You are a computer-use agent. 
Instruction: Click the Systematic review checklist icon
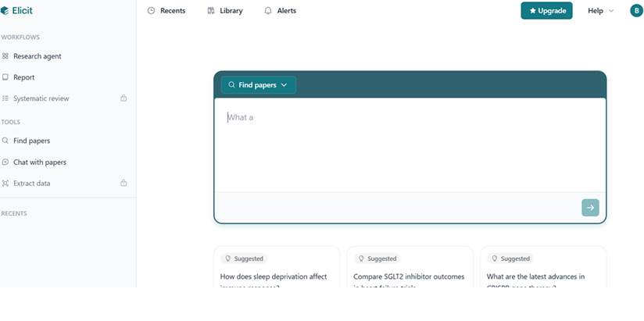[x=5, y=98]
